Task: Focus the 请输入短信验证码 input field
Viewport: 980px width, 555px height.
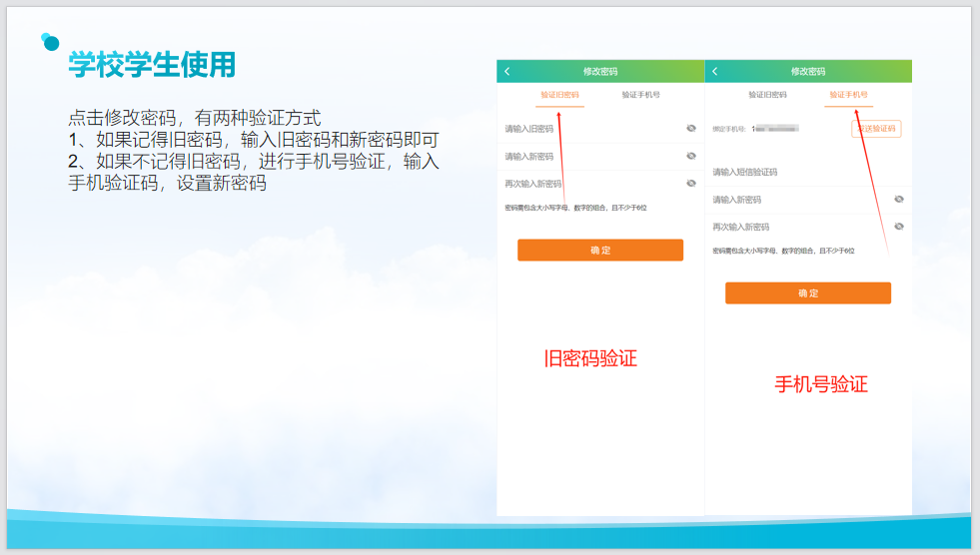Action: coord(799,173)
